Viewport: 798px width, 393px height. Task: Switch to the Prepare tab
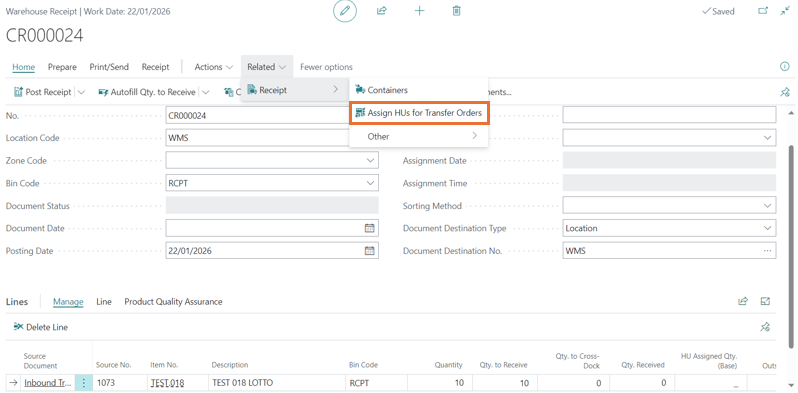pos(62,67)
